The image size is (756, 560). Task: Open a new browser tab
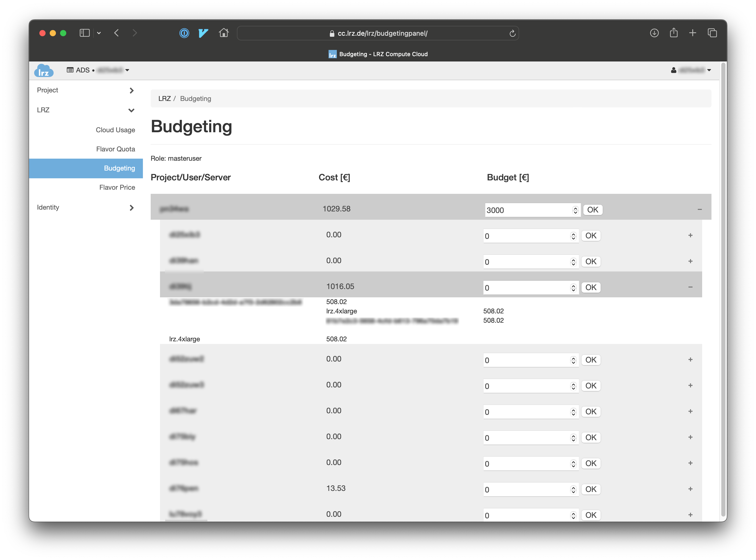tap(693, 33)
